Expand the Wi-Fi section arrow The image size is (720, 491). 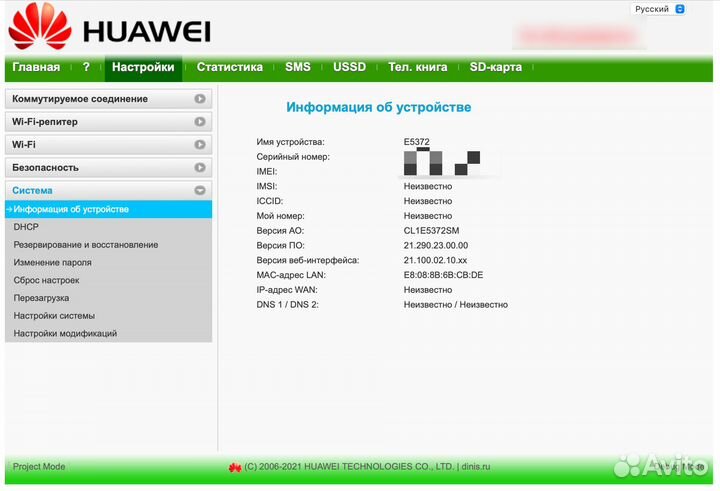coord(200,145)
